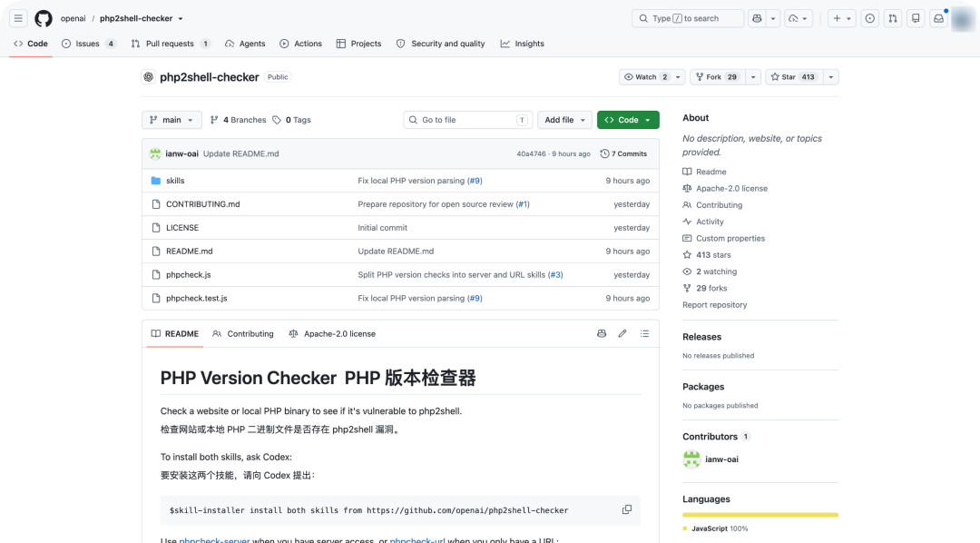Open the README outline list icon
The height and width of the screenshot is (543, 980).
644,333
